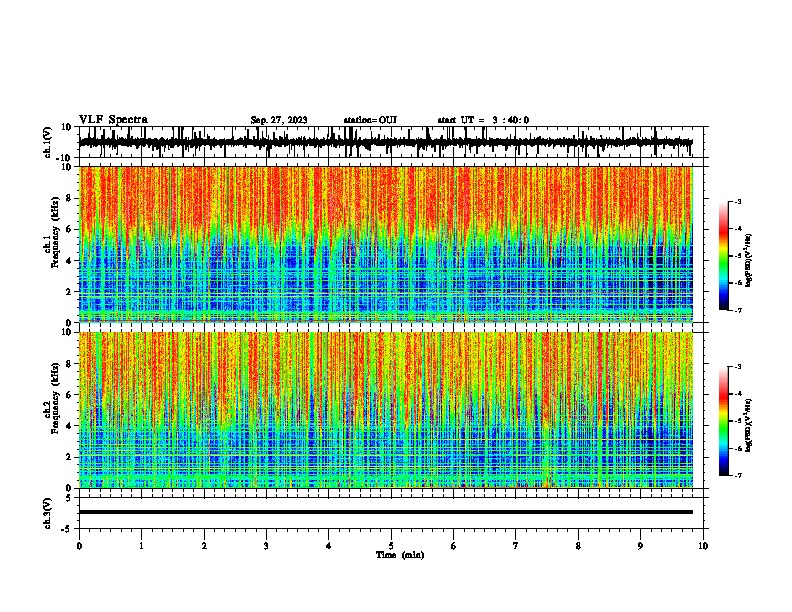This screenshot has height=612, width=792.
Task: Click time axis tick label "5"
Action: pos(391,546)
